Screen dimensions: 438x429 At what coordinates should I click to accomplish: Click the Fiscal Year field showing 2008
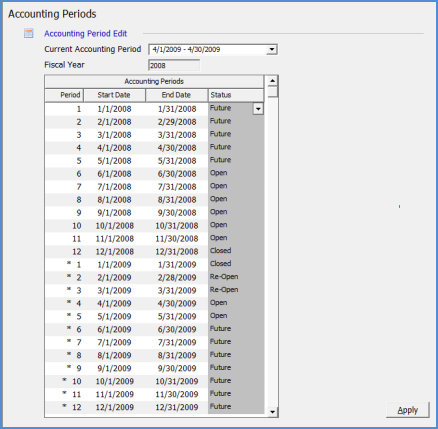click(174, 65)
